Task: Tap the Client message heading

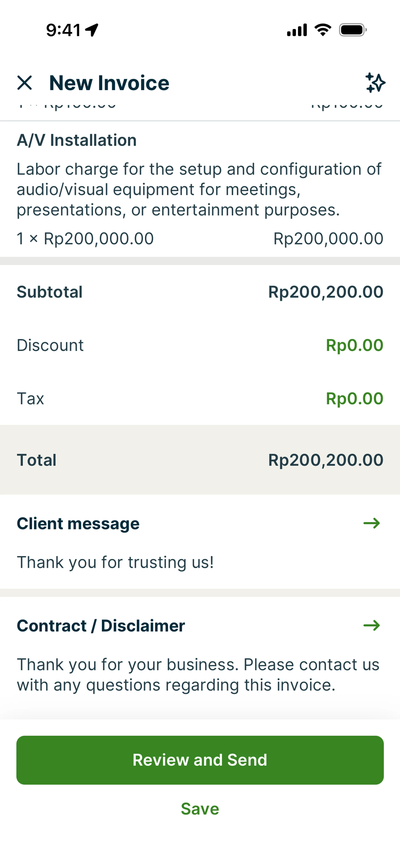Action: point(78,524)
